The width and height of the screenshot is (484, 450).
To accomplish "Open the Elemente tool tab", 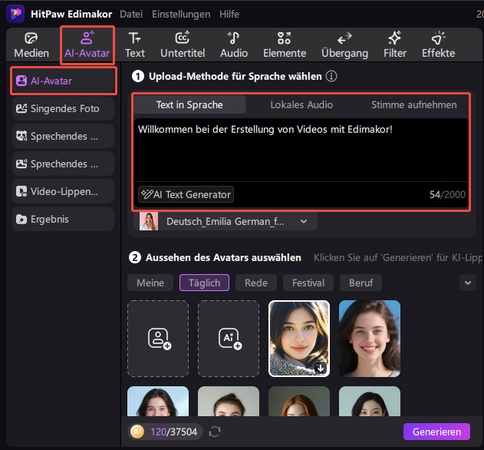I will coord(284,46).
